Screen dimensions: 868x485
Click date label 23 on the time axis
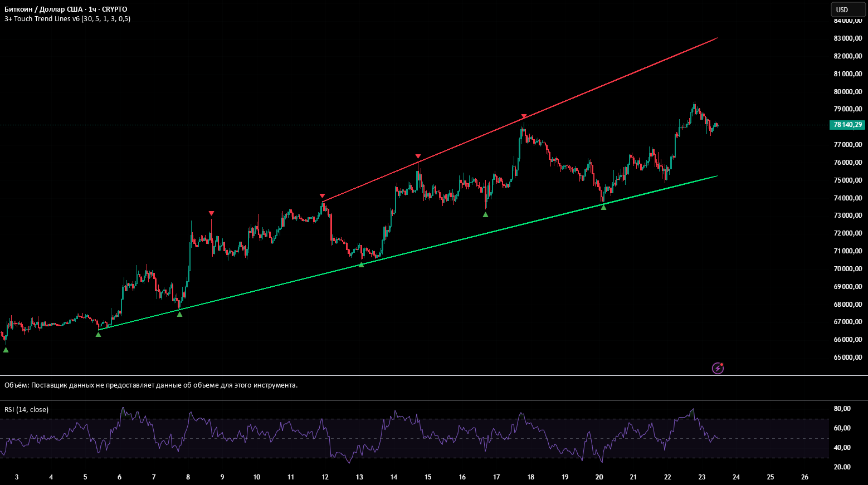702,477
